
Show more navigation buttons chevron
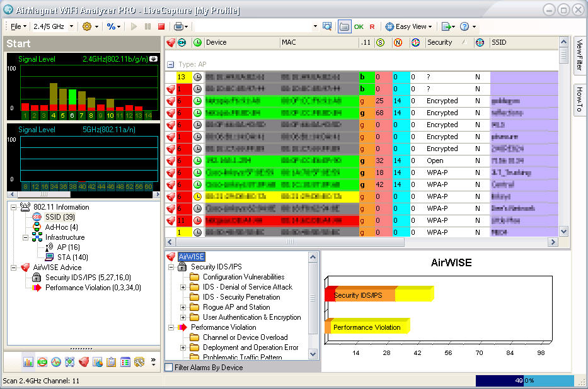[153, 362]
